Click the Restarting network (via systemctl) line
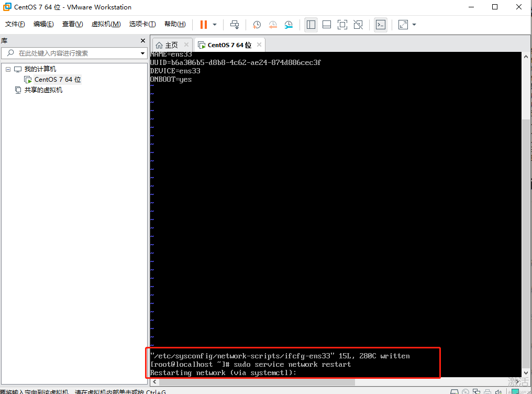532x394 pixels. coord(223,373)
